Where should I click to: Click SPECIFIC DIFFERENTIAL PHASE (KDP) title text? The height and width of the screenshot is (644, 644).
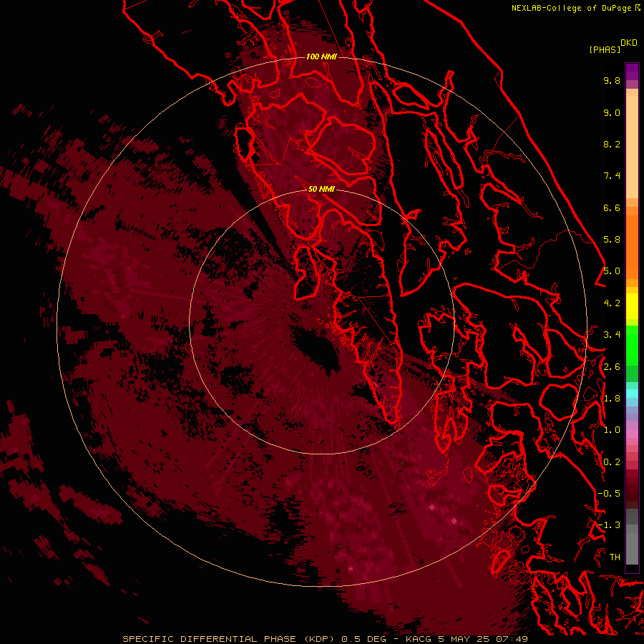pos(230,639)
